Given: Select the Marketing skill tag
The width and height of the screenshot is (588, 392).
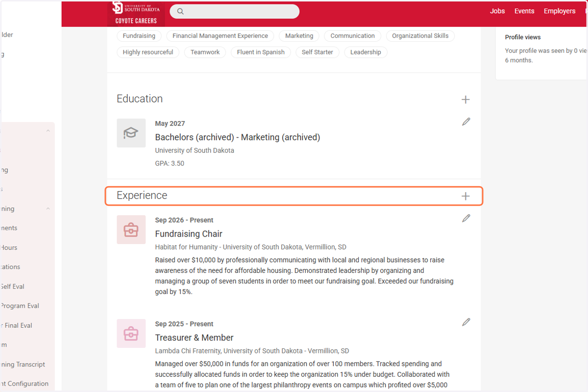Looking at the screenshot, I should coord(299,36).
